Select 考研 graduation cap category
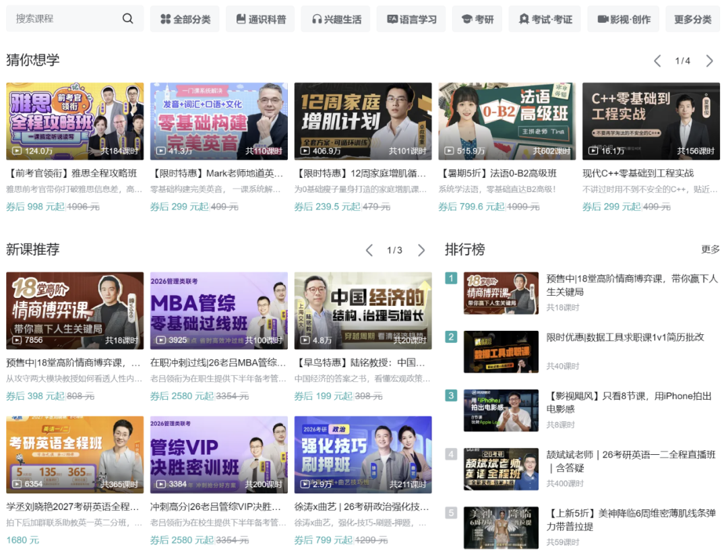This screenshot has height=560, width=728. pyautogui.click(x=477, y=19)
